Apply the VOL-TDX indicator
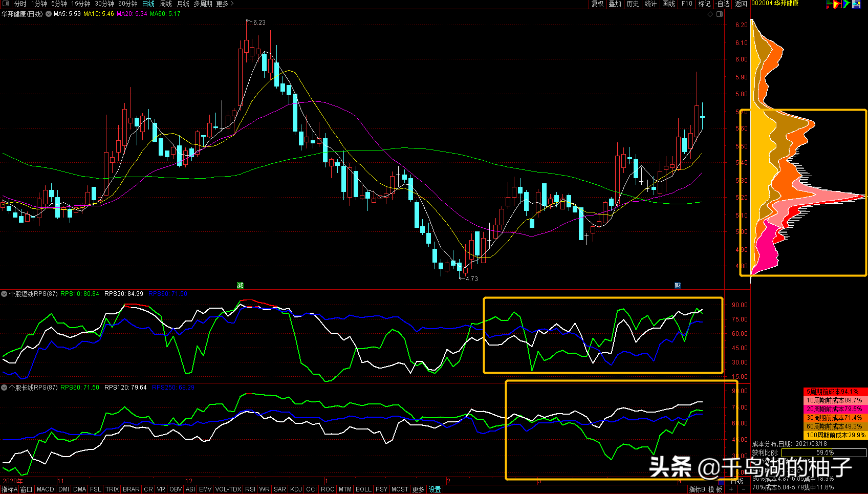This screenshot has width=868, height=494. [228, 489]
